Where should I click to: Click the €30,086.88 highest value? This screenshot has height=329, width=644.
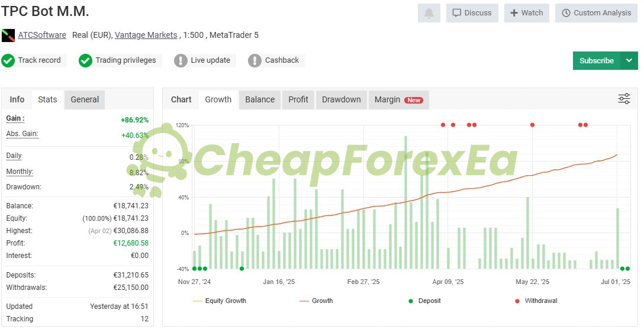[x=131, y=231]
